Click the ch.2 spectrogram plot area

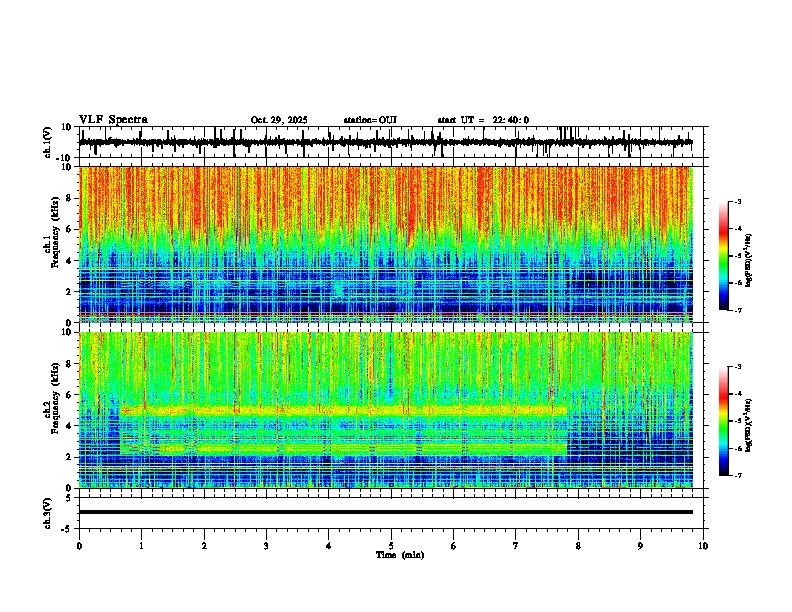point(386,410)
